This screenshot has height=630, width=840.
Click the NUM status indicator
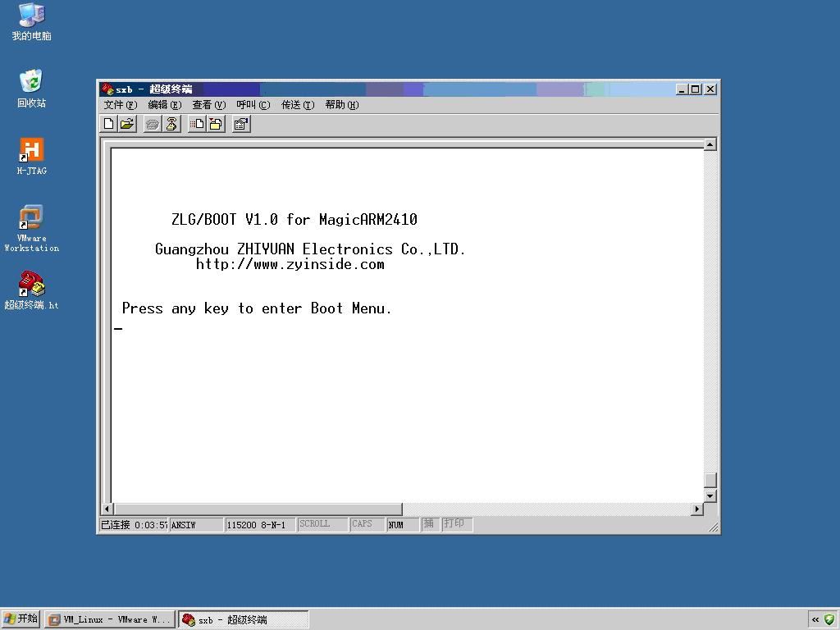[x=403, y=525]
